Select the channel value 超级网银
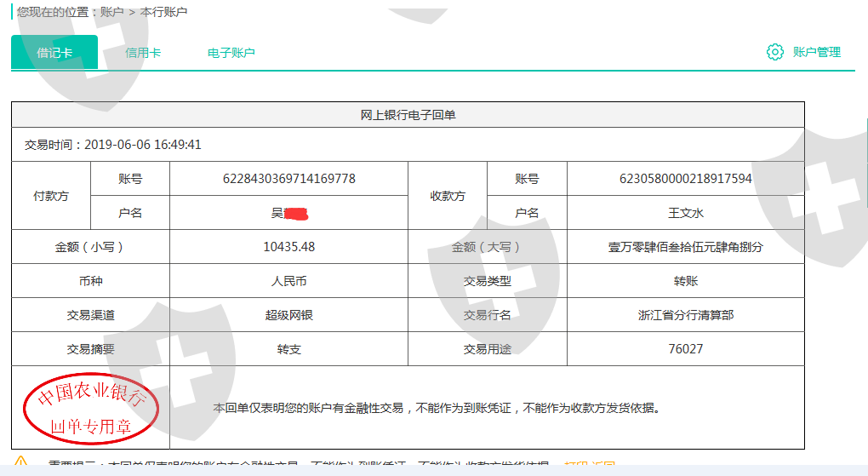The image size is (868, 476). coord(289,315)
